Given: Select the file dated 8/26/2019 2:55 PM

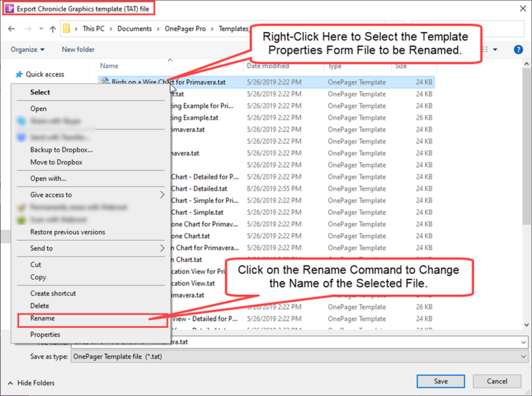Looking at the screenshot, I should pyautogui.click(x=303, y=189).
